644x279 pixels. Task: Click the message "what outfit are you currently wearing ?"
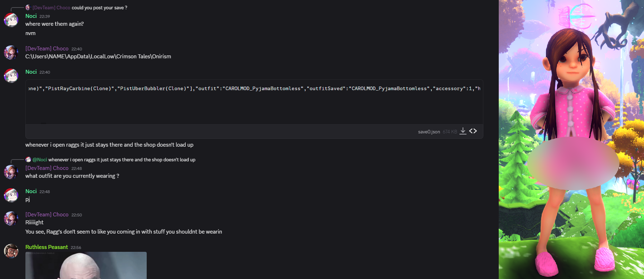(72, 176)
